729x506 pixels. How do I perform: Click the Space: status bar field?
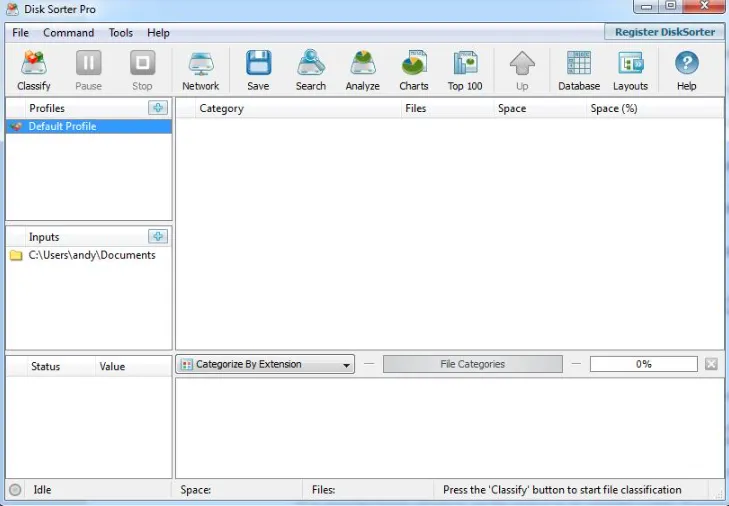point(237,490)
